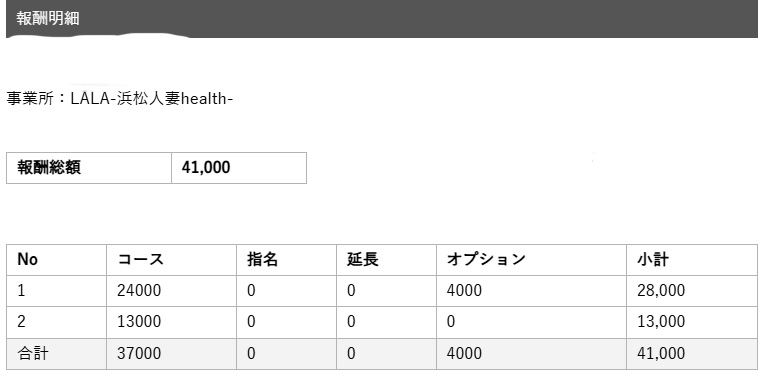This screenshot has height=381, width=777.
Task: Select the 37000 total course cell
Action: 171,354
